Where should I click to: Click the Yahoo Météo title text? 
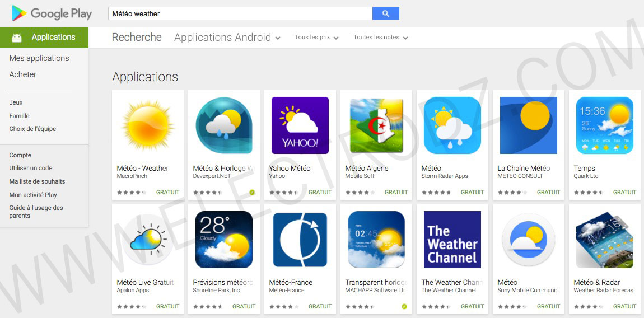(x=290, y=168)
